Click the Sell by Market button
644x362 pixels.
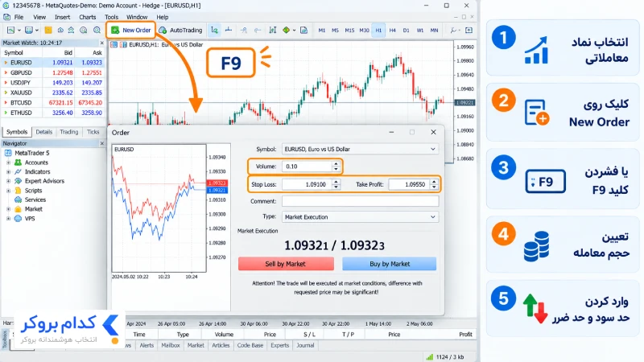coord(286,264)
